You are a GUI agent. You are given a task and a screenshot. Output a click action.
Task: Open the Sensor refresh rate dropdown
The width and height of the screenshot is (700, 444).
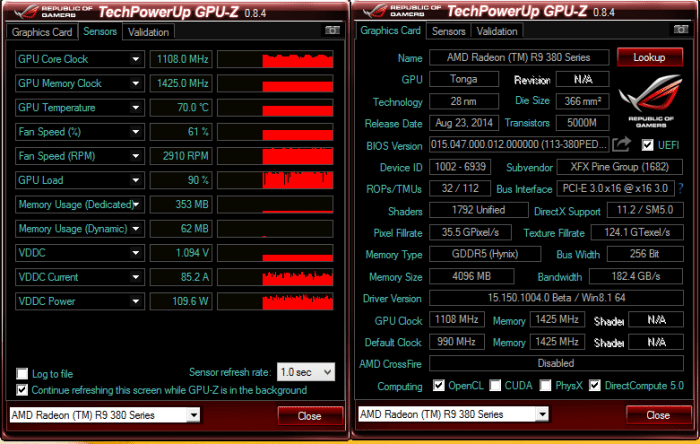[306, 372]
